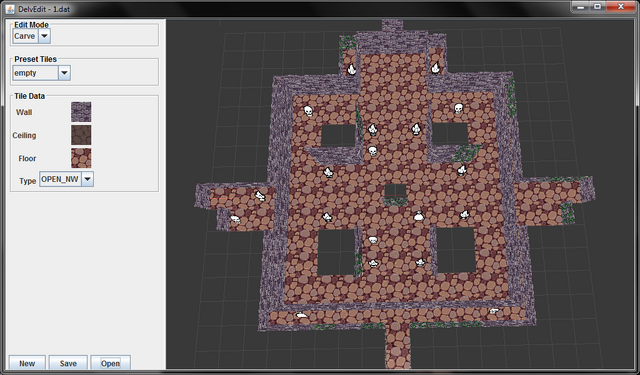Image resolution: width=640 pixels, height=375 pixels.
Task: Click the Floor label in Tile Data
Action: (x=27, y=159)
